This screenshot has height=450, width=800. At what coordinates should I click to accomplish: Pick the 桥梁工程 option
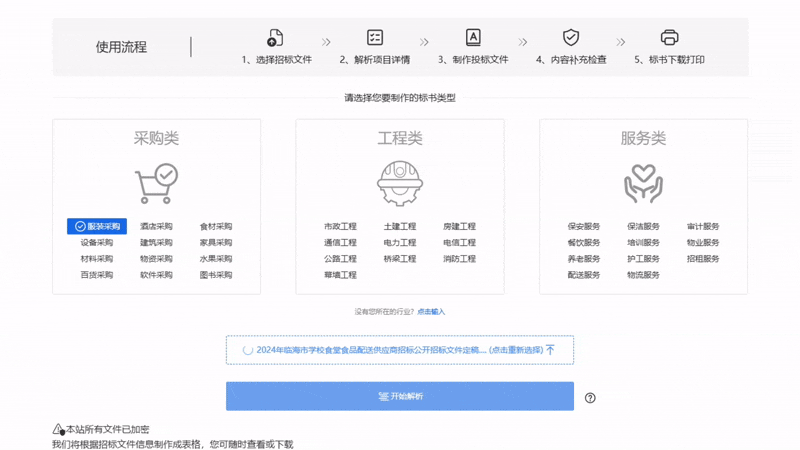tap(400, 259)
